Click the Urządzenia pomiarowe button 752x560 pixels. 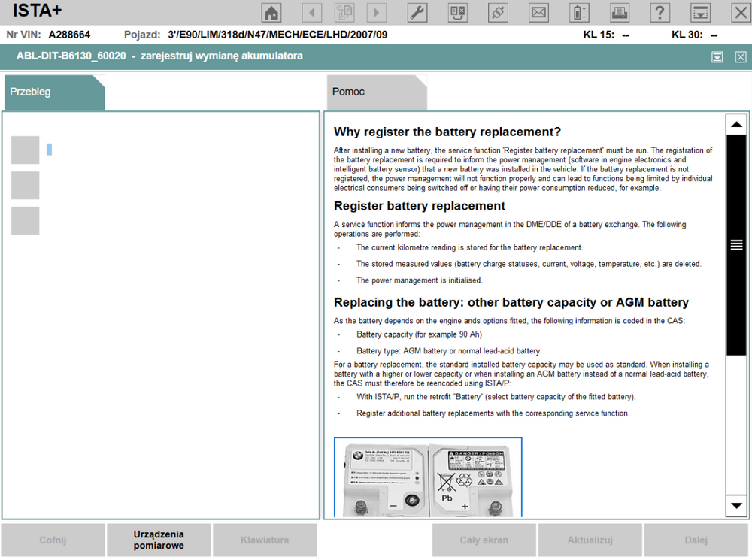(159, 540)
